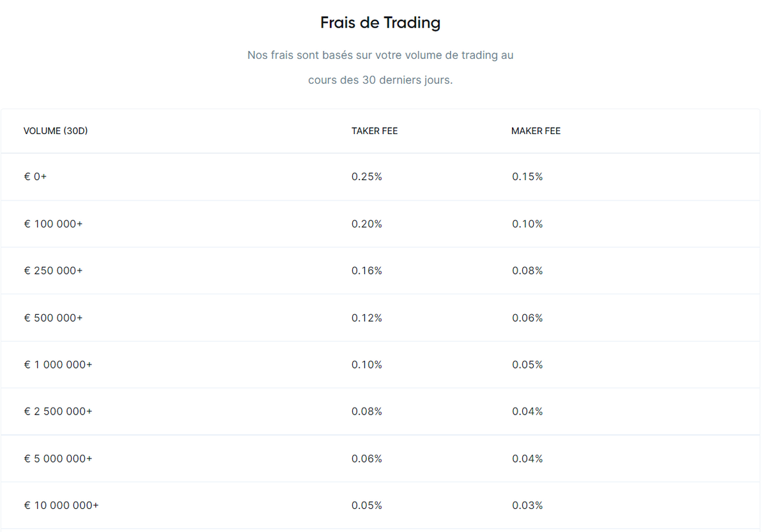The width and height of the screenshot is (767, 532).
Task: Select the 0.20% taker fee cell
Action: pos(367,224)
